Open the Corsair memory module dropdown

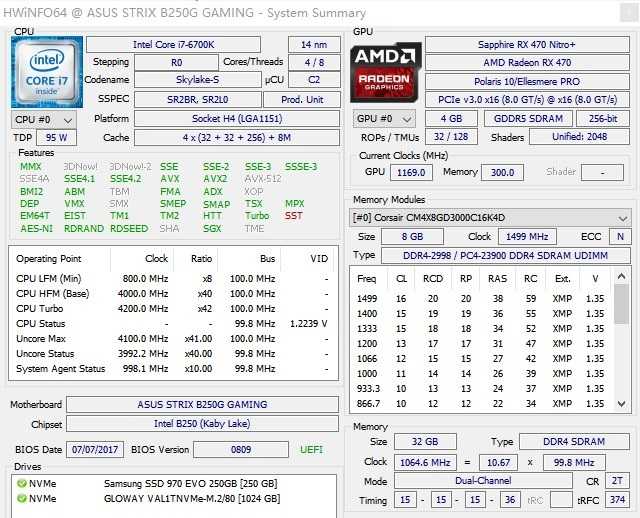click(491, 217)
